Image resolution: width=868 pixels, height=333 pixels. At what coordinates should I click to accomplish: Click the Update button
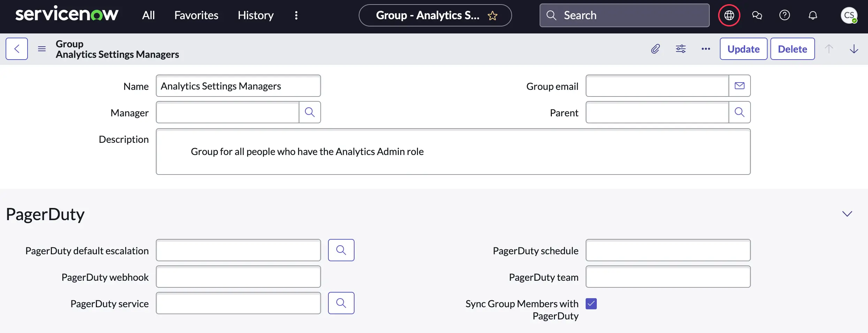point(743,49)
